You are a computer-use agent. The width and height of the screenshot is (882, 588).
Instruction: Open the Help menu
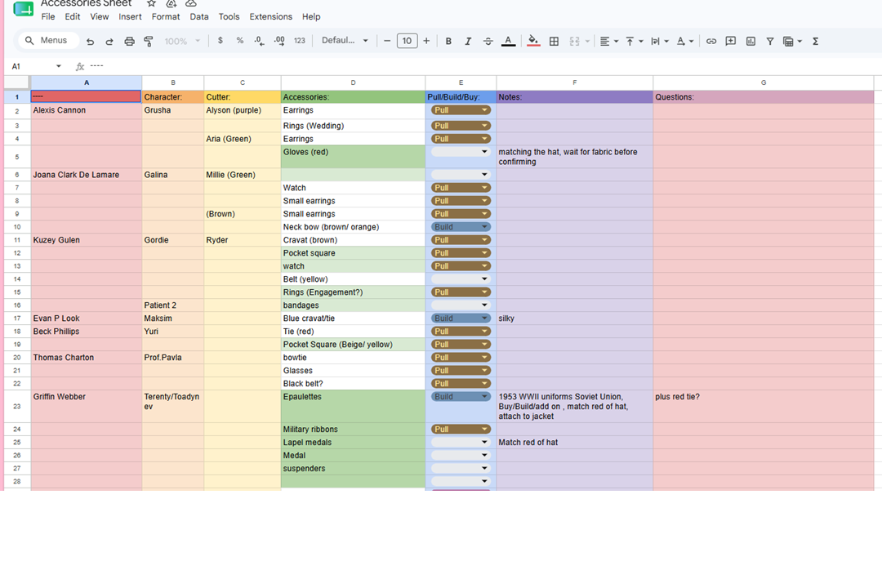point(311,16)
